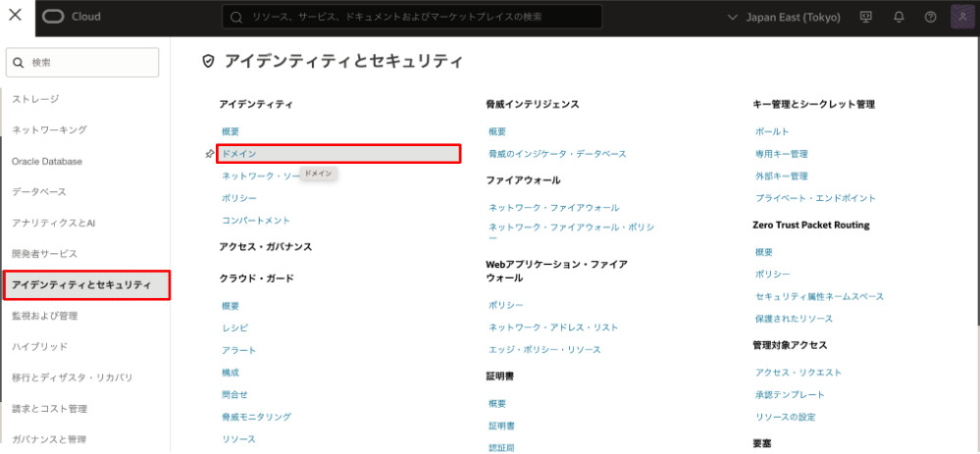The height and width of the screenshot is (454, 980).
Task: Select データベース in the sidebar
Action: click(39, 192)
